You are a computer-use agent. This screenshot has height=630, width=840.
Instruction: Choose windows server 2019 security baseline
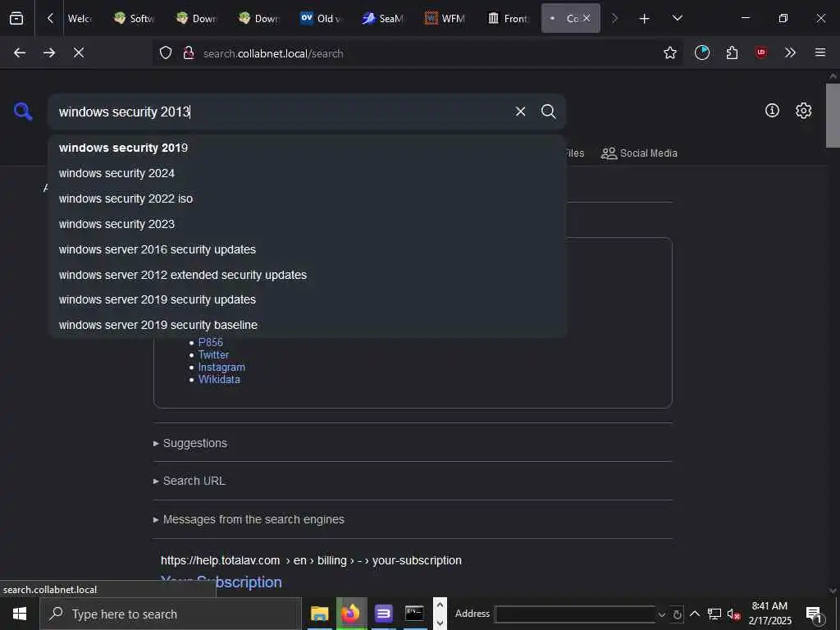[x=308, y=325]
